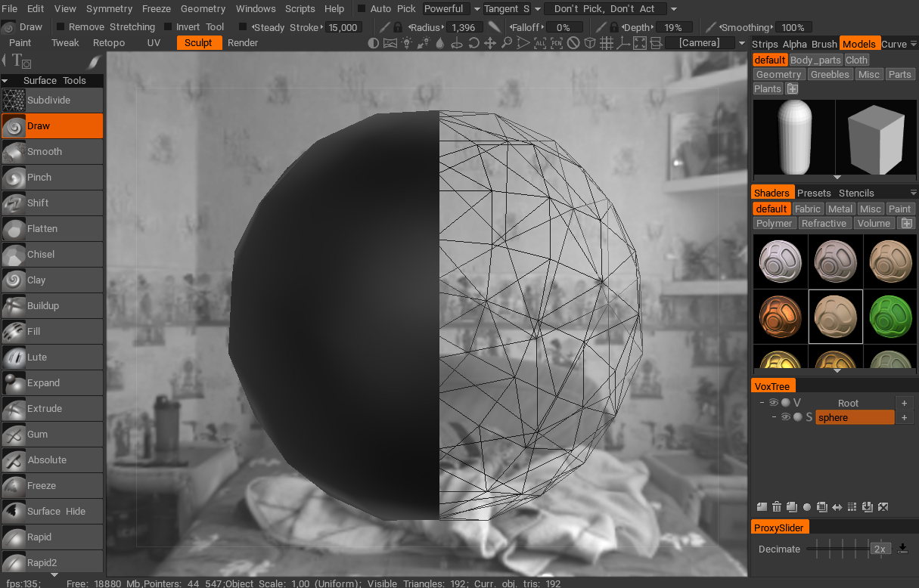Select the Smooth sculpt tool
This screenshot has height=588, width=919.
[51, 151]
